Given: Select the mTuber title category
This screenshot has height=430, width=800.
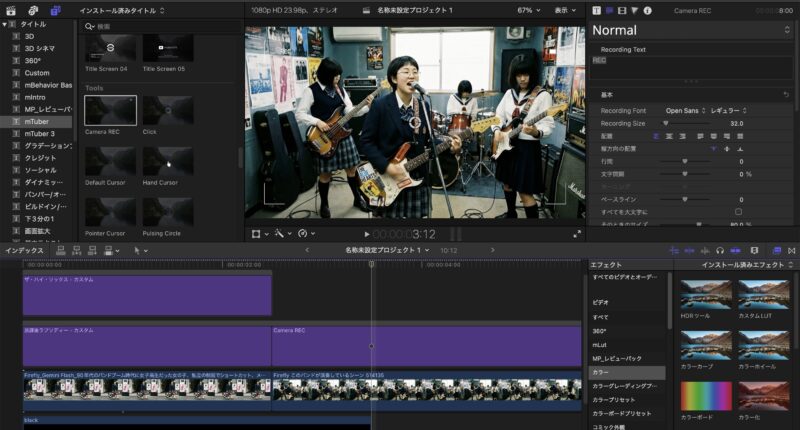Looking at the screenshot, I should coord(37,121).
